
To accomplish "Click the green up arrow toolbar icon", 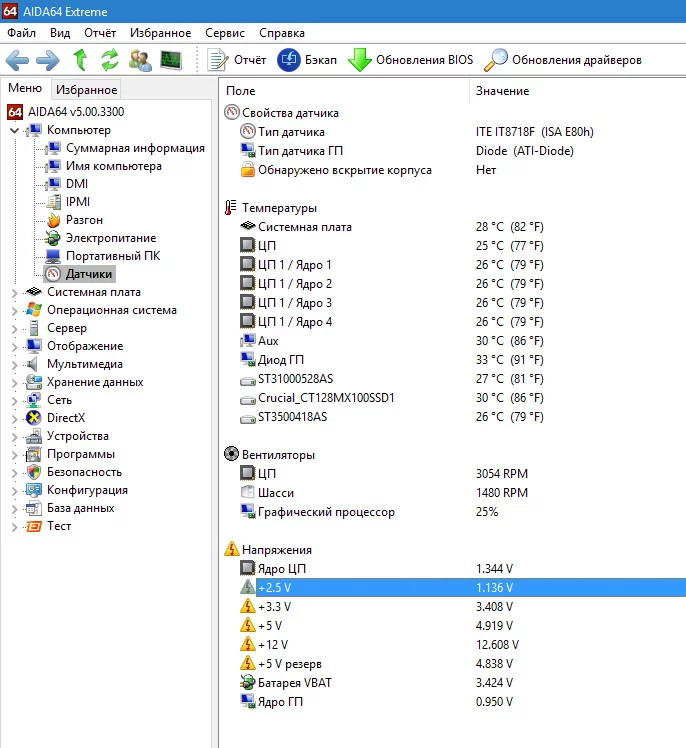I will pyautogui.click(x=80, y=60).
